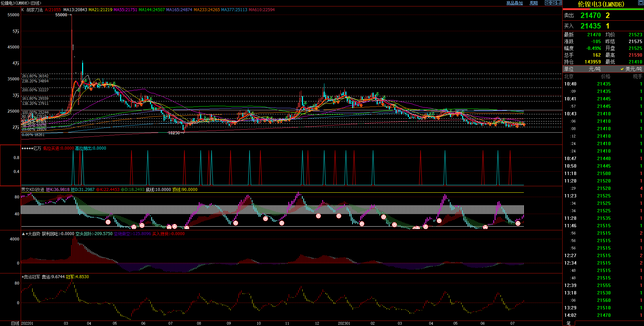Click the first smiley marker in KD panel
644x326 pixels.
tap(108, 222)
